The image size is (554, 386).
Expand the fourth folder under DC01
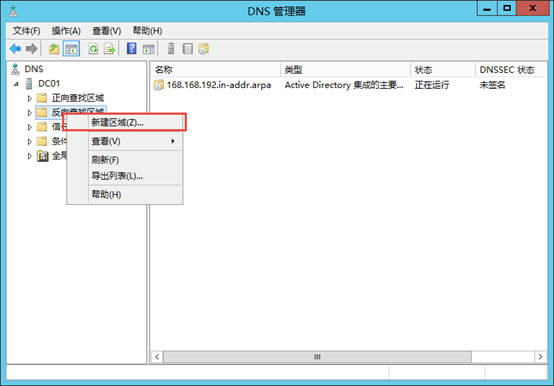30,142
